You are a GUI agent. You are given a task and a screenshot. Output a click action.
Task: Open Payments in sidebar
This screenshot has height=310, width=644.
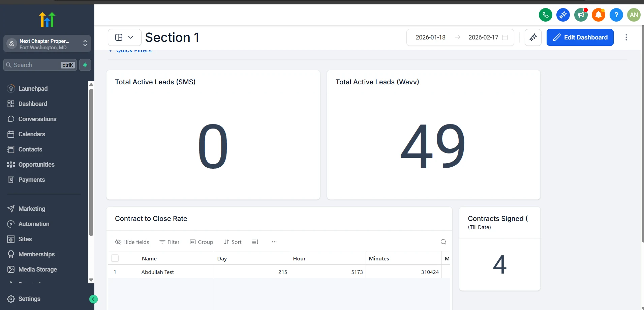tap(32, 180)
